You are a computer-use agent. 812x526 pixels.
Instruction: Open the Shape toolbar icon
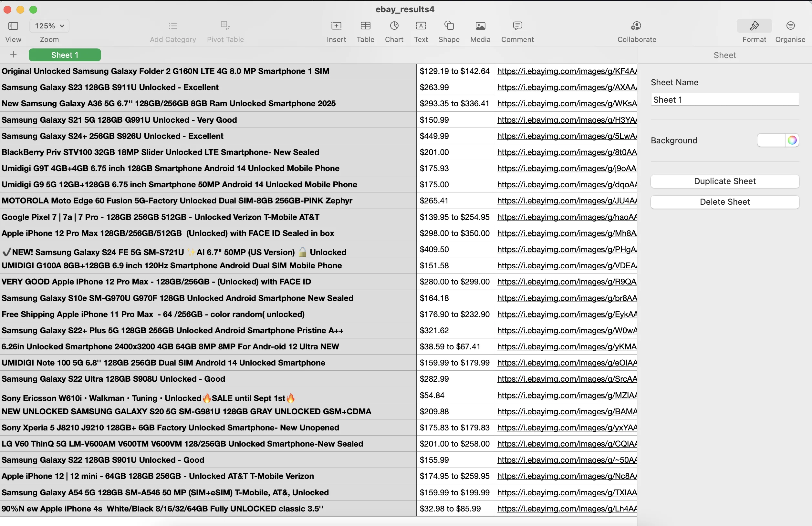click(449, 26)
